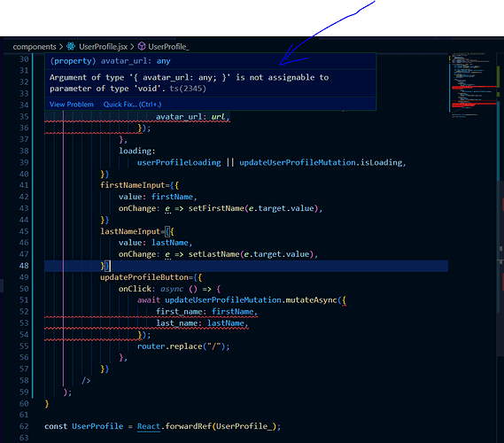This screenshot has width=504, height=443.
Task: Click 'updateUserProfileMutation.isLoading' on line 39
Action: [321, 163]
